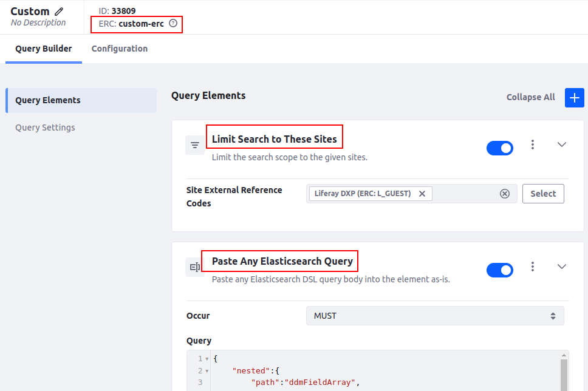Disable the Limit Search to These Sites toggle
The image size is (588, 391).
pos(499,148)
